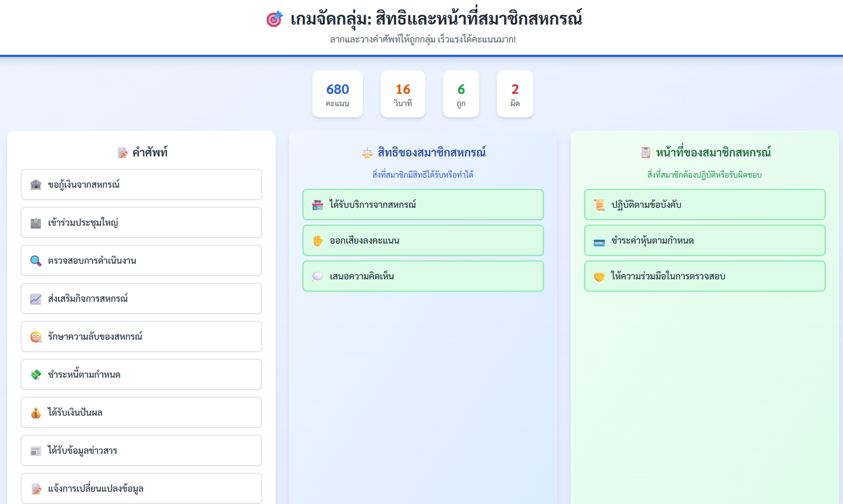
Task: Click the ได้รับบริการจากสหกรณ์ entry
Action: pos(423,205)
